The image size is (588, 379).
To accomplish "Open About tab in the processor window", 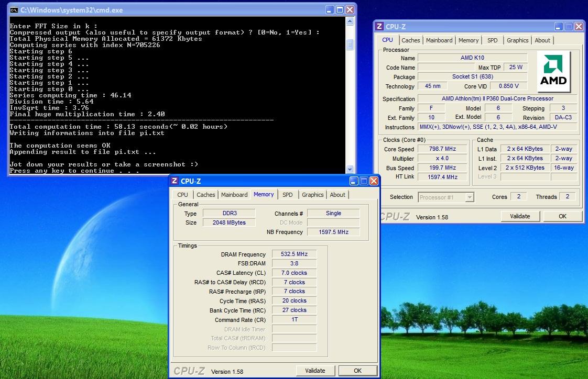I will (x=542, y=40).
